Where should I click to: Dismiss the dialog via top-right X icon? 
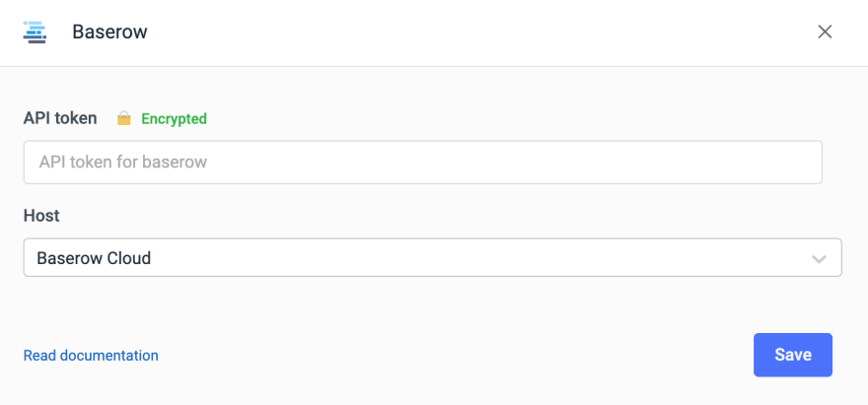point(825,32)
